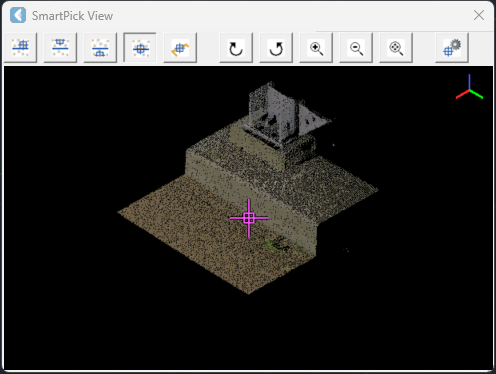Click the blue back arrow in title bar
Viewport: 496px width, 374px height.
point(18,15)
